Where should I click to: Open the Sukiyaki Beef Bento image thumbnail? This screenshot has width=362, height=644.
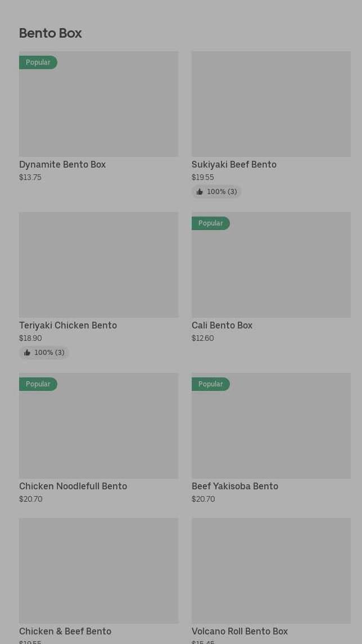tap(271, 104)
